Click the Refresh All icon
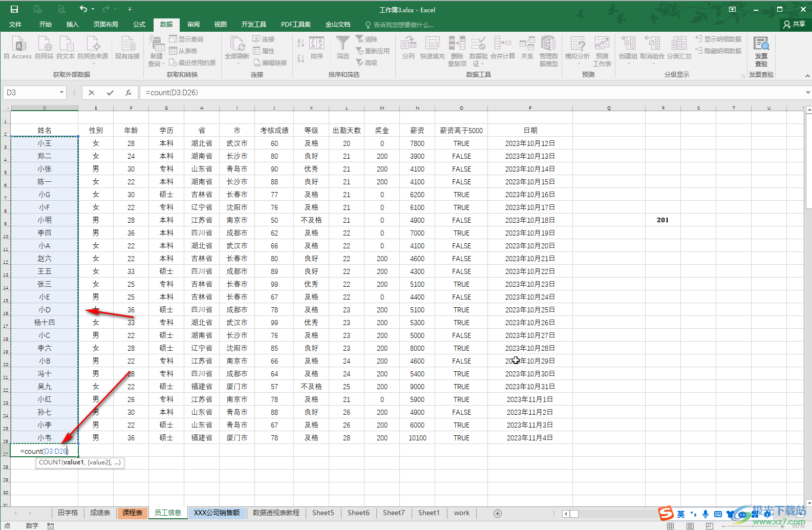This screenshot has width=812, height=530. click(x=237, y=44)
